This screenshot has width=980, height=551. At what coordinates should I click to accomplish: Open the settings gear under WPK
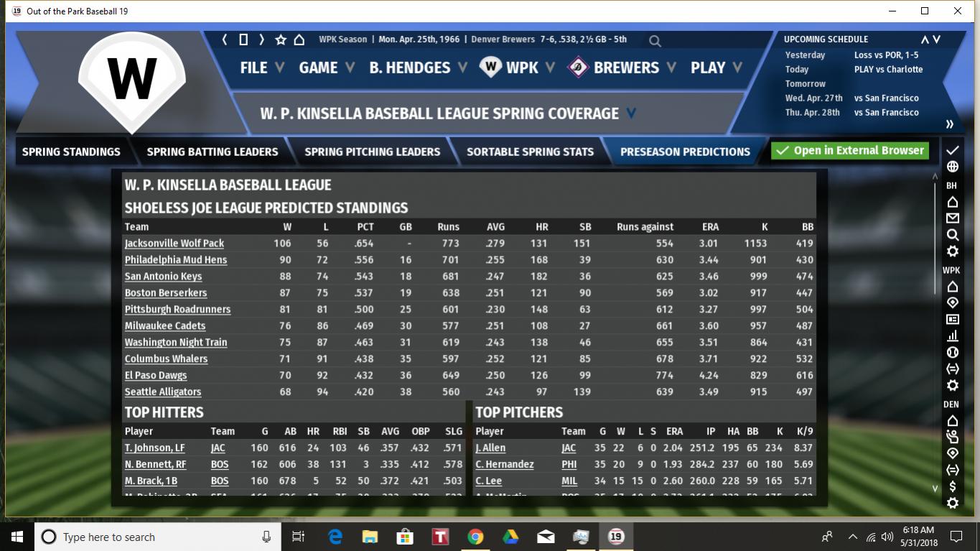pyautogui.click(x=952, y=386)
